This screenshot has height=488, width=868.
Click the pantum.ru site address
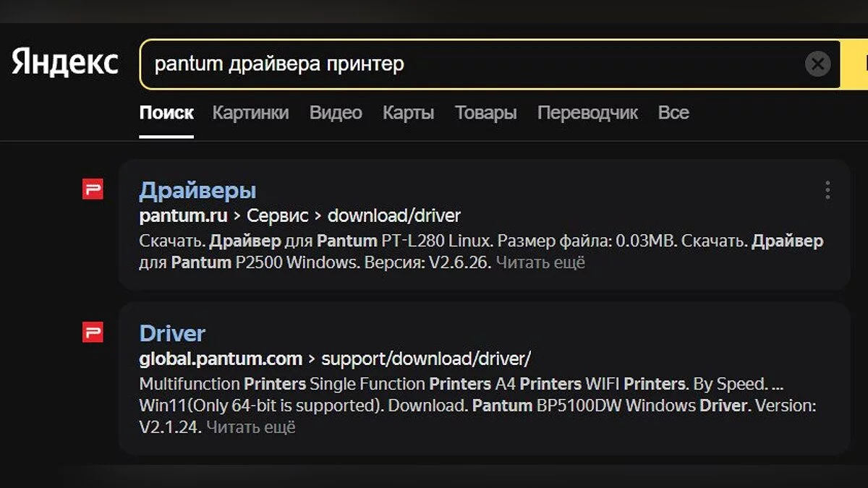coord(183,215)
